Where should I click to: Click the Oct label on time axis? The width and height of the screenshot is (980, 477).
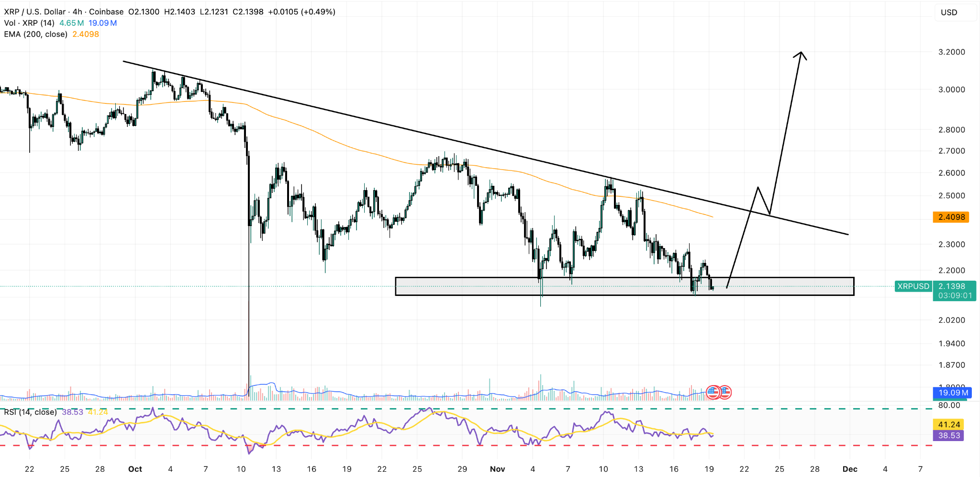[135, 469]
